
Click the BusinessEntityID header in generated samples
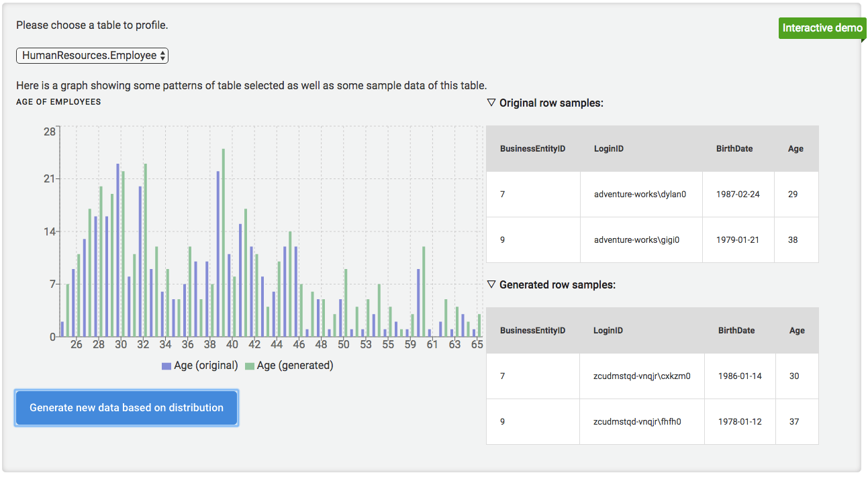pos(533,331)
